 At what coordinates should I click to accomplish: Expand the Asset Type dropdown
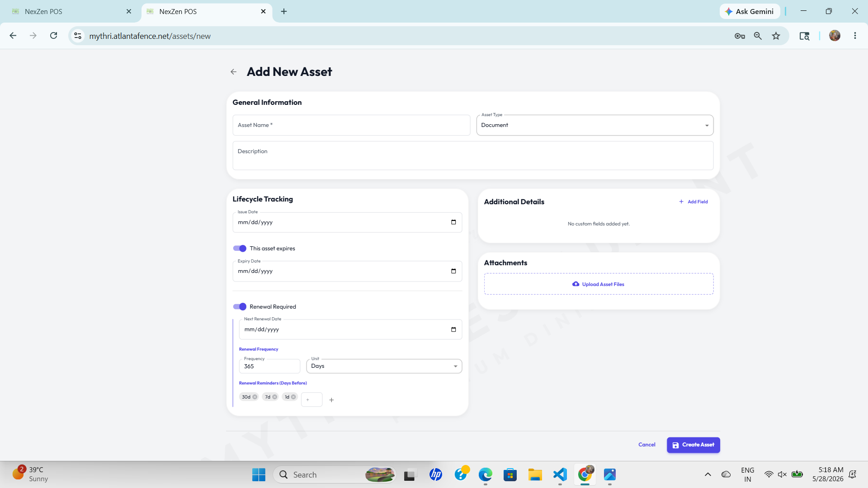(x=595, y=125)
